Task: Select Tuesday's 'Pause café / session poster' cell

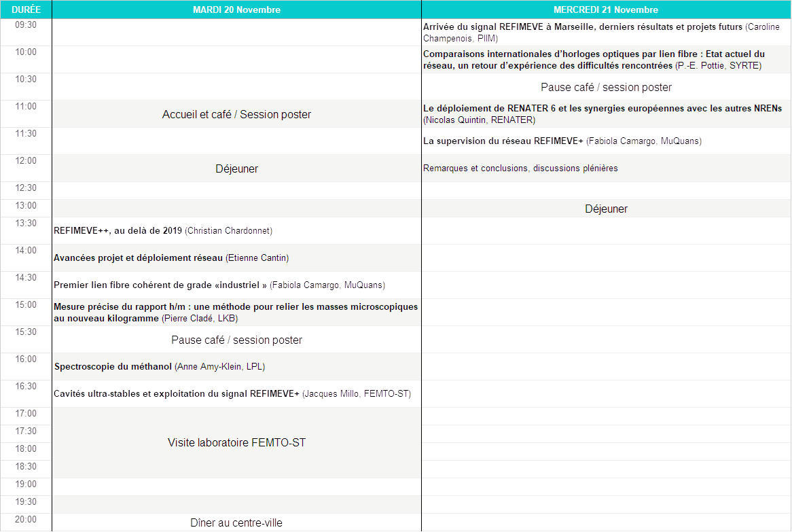Action: point(236,340)
